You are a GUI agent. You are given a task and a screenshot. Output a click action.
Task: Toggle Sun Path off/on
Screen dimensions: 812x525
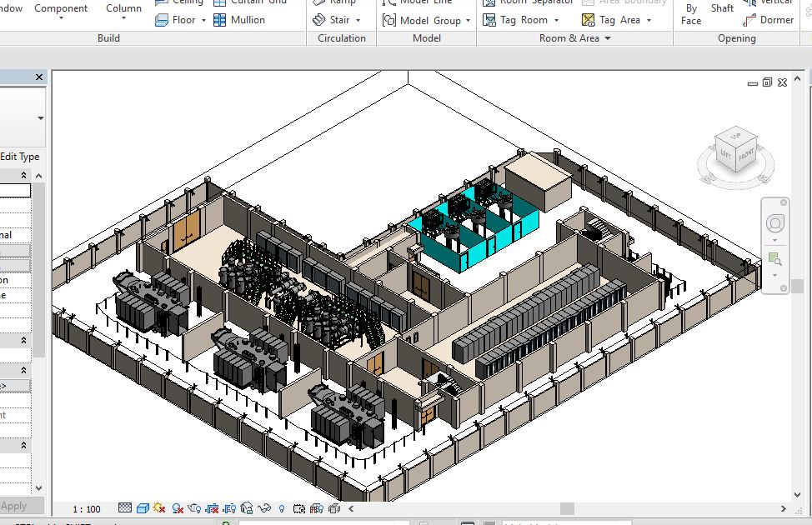(x=159, y=508)
